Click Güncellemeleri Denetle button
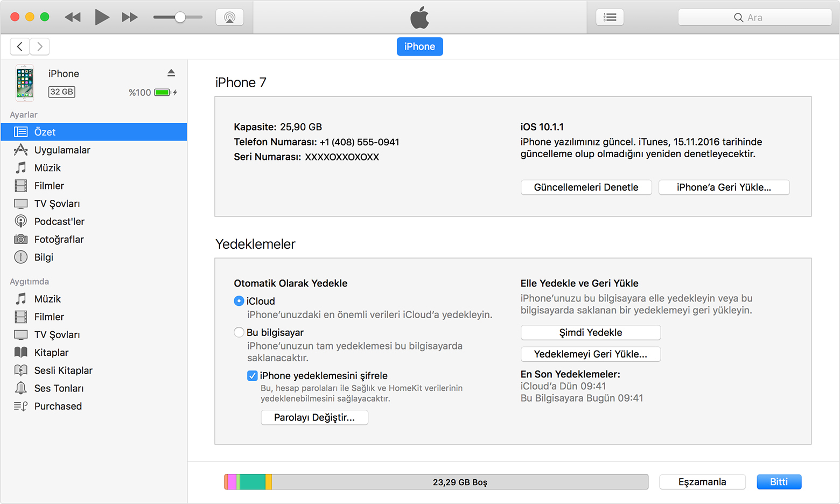This screenshot has width=840, height=504. [x=586, y=187]
